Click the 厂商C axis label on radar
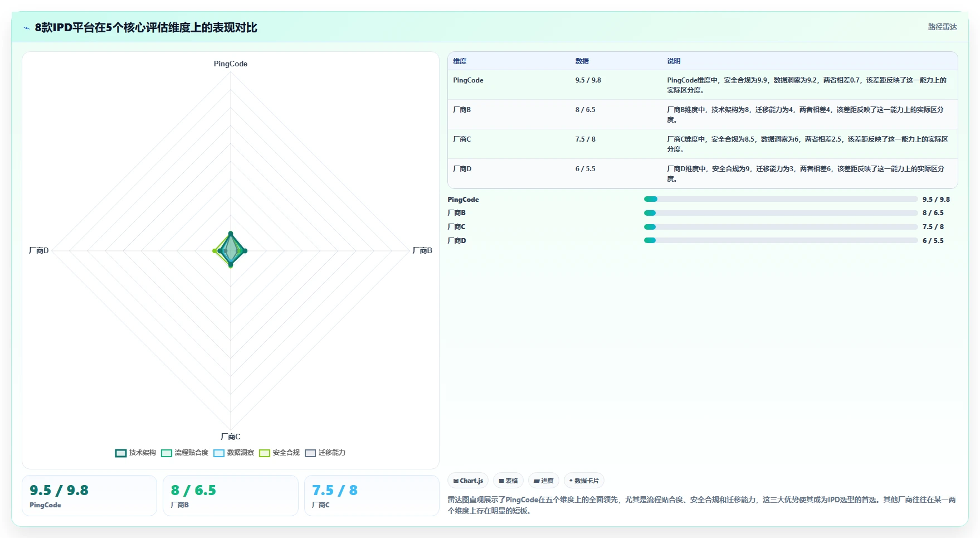Image resolution: width=980 pixels, height=538 pixels. click(231, 437)
